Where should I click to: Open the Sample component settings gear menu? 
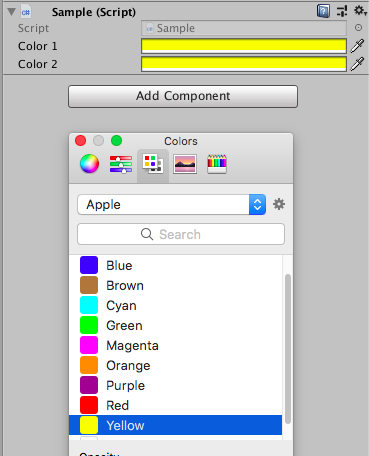360,11
